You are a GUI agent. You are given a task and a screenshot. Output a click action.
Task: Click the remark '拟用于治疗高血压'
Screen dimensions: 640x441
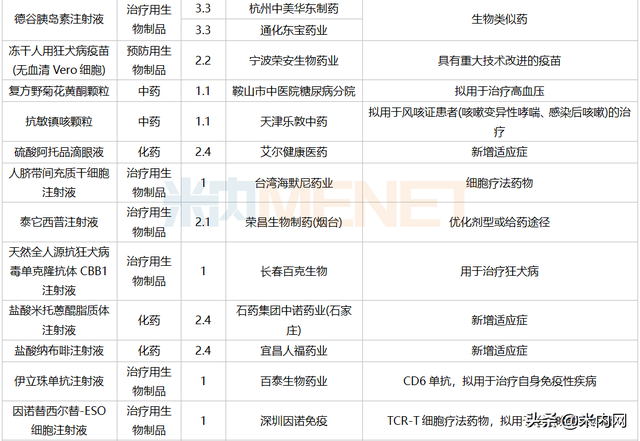tap(500, 91)
